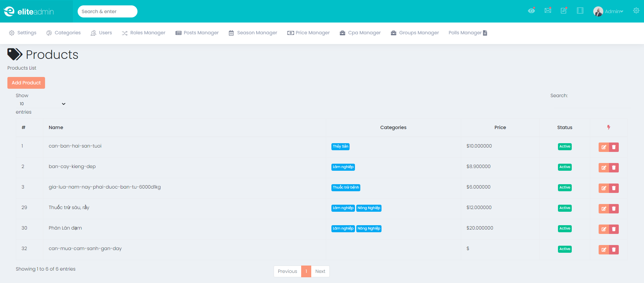Image resolution: width=644 pixels, height=283 pixels.
Task: Click the lightning bolt actions column header
Action: pyautogui.click(x=609, y=127)
